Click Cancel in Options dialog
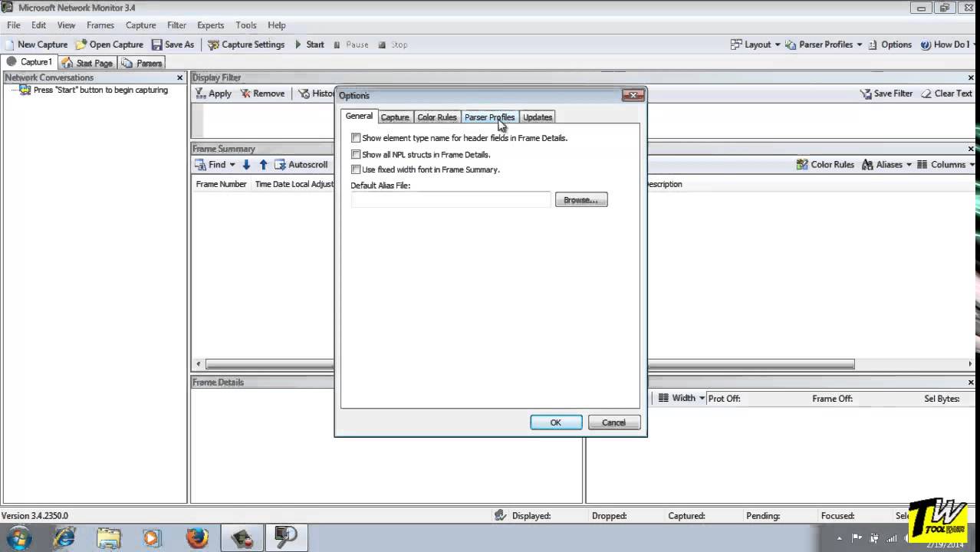 tap(613, 422)
